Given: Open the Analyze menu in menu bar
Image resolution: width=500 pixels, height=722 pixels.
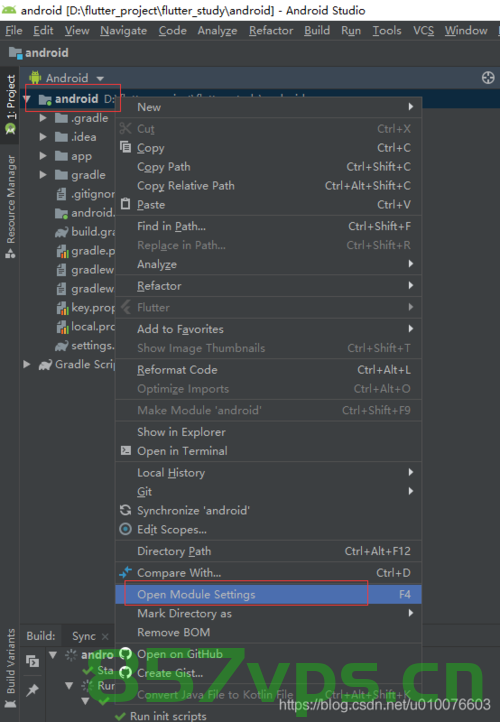Looking at the screenshot, I should 217,31.
